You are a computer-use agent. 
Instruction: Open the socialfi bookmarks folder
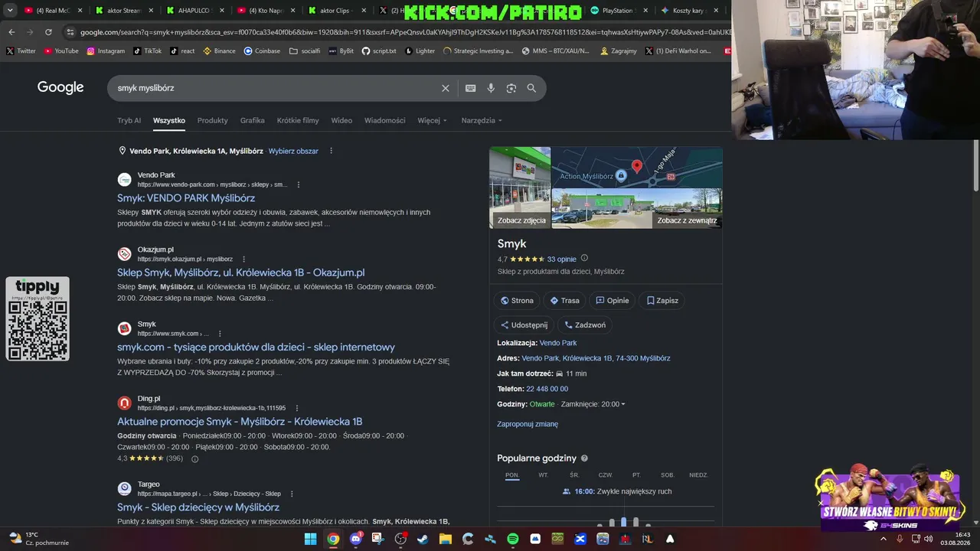click(305, 51)
